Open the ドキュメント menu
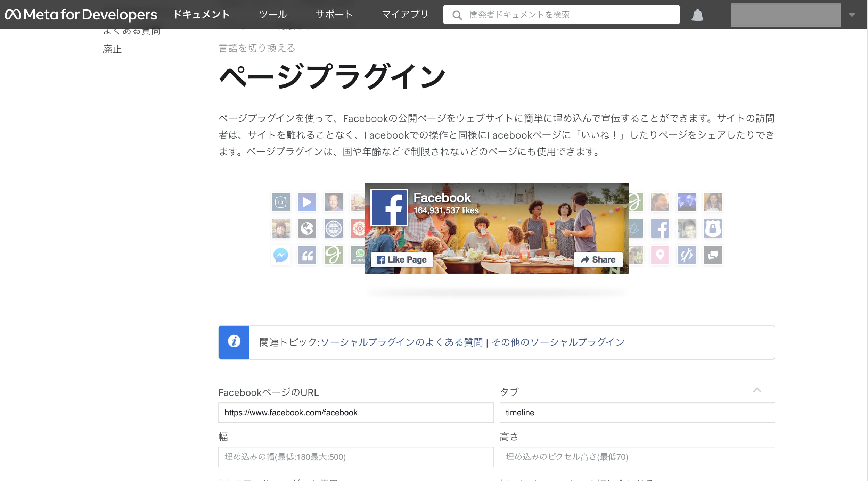868x481 pixels. 202,14
